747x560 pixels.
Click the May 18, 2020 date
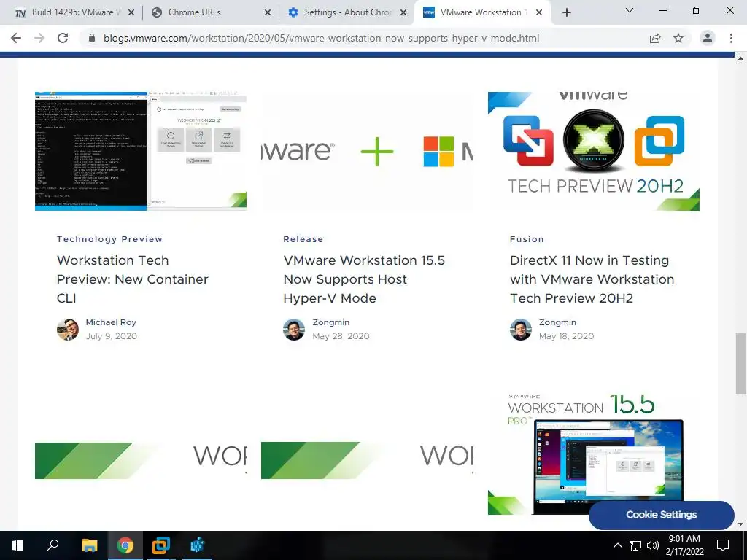point(566,336)
